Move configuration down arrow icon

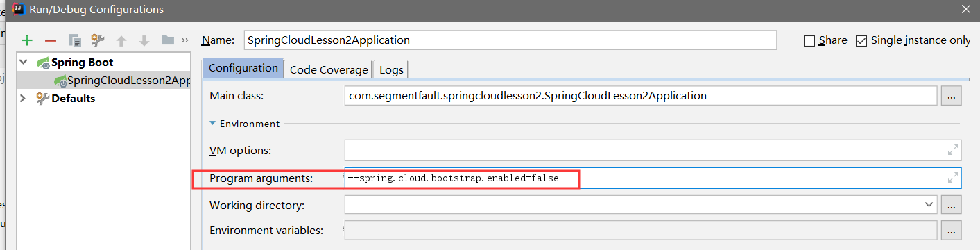coord(144,40)
